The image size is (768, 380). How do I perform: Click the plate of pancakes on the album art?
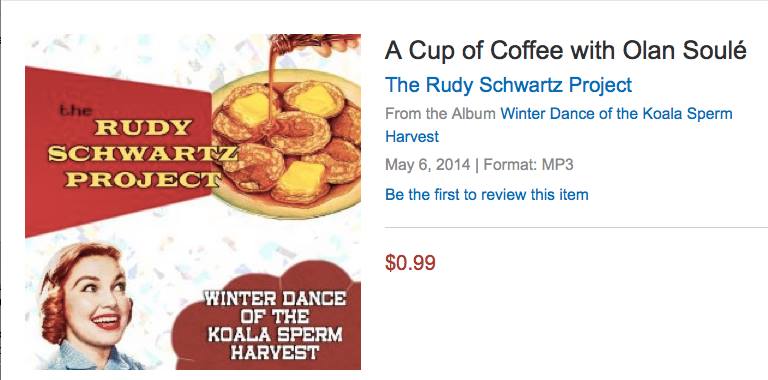tap(288, 144)
